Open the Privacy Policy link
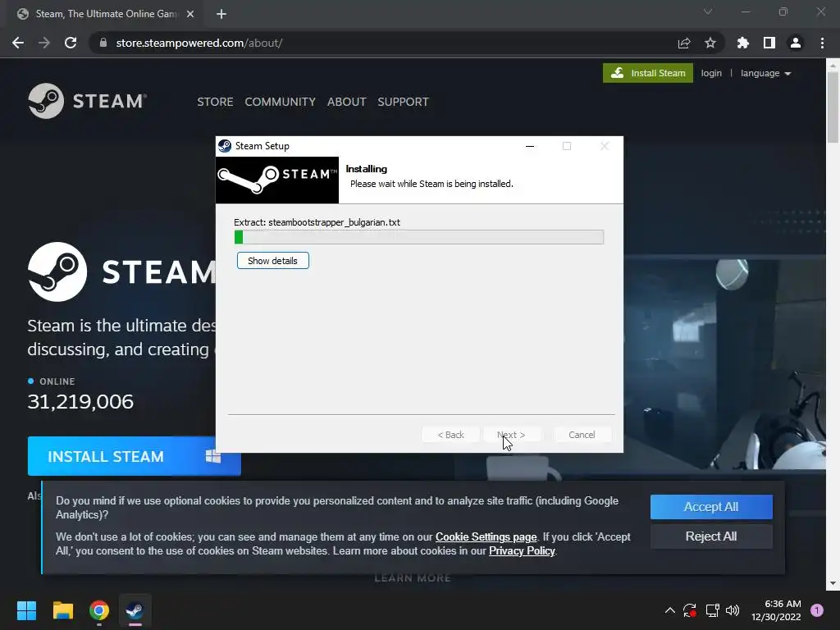The image size is (840, 630). point(522,550)
